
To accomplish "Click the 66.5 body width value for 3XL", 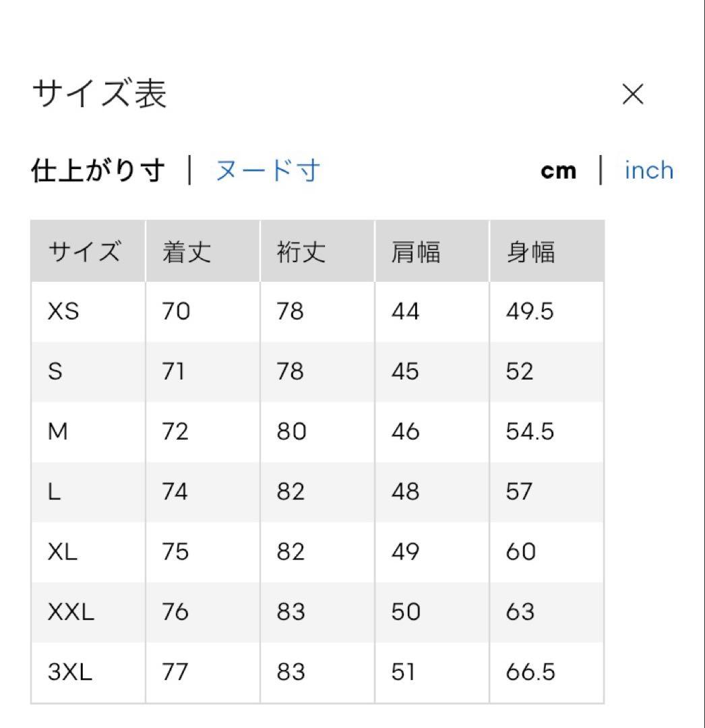I will (530, 672).
